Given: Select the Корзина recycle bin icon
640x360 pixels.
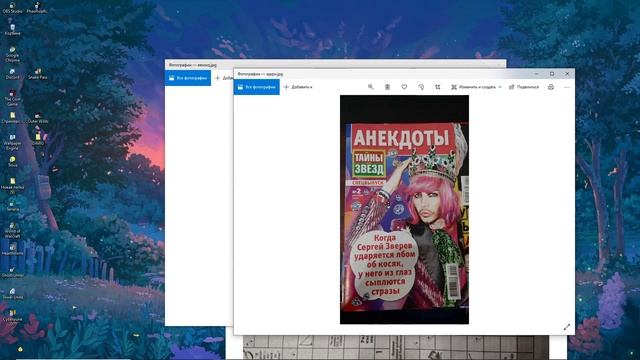Looking at the screenshot, I should tap(13, 30).
